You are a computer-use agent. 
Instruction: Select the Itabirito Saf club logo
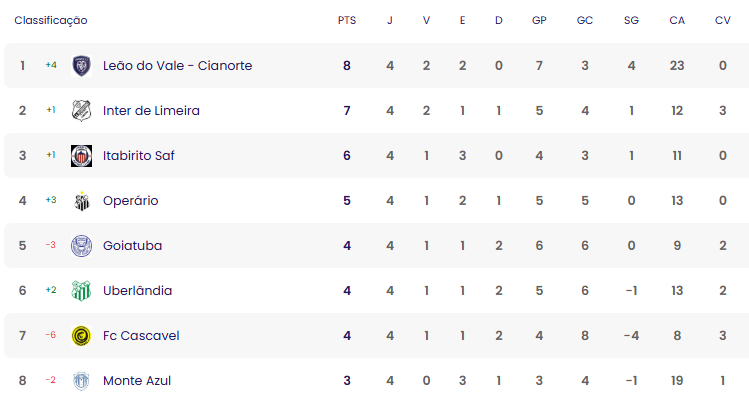pyautogui.click(x=81, y=156)
